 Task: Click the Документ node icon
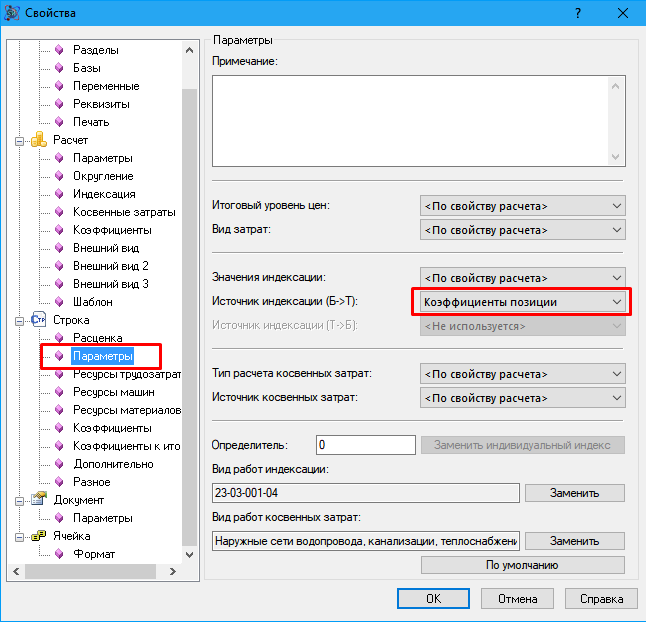[x=39, y=500]
